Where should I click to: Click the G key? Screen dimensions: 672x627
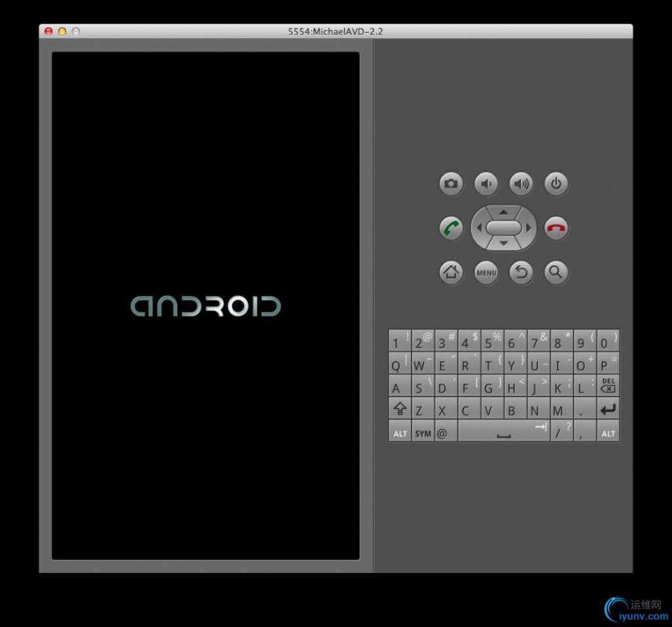492,385
